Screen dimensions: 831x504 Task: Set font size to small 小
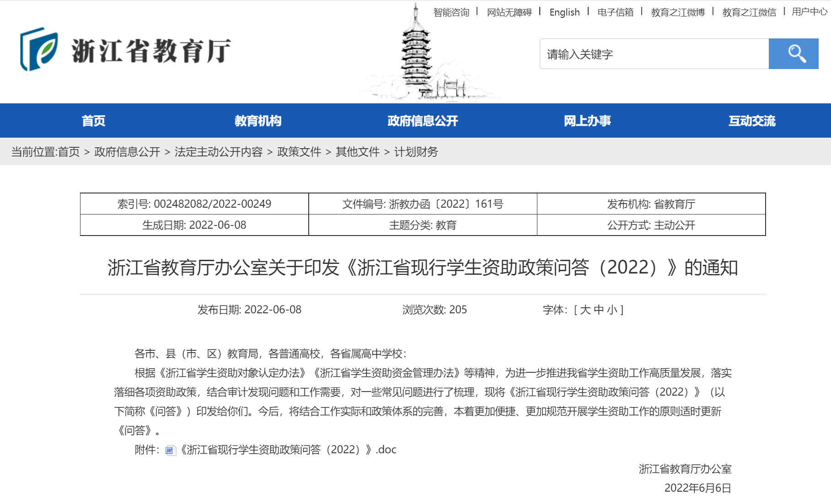tap(612, 310)
